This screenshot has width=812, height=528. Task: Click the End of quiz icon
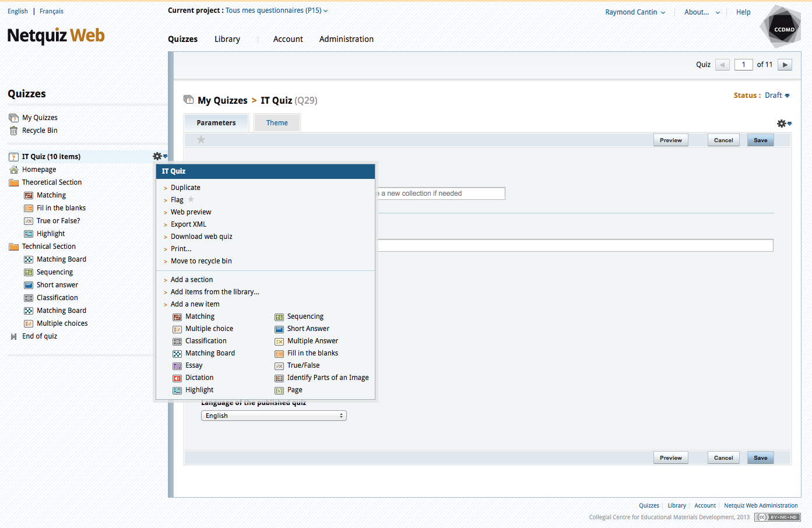pyautogui.click(x=14, y=336)
